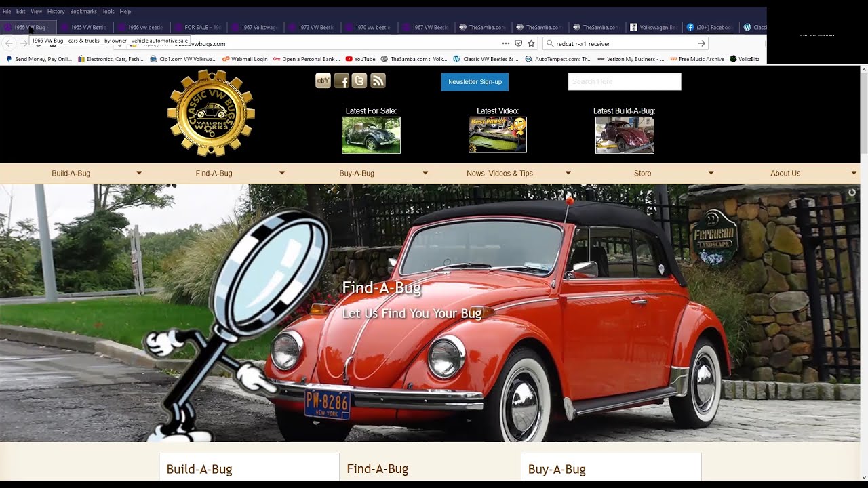Open the Find-A-Bug navigation link
Screen dimensions: 868x488
tap(214, 174)
